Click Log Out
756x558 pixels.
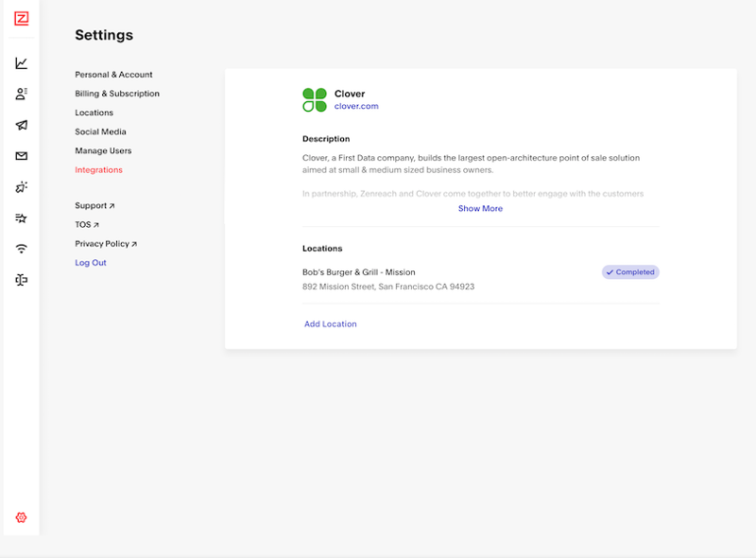pos(91,263)
